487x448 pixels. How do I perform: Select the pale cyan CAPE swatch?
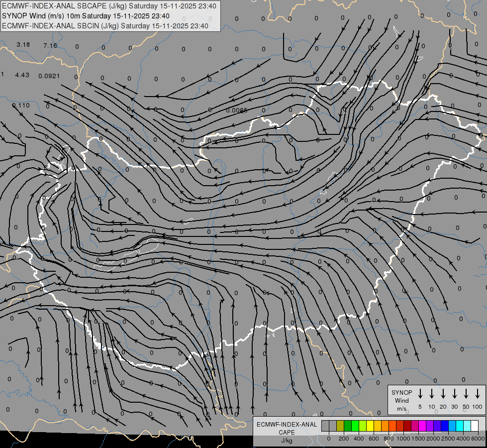(x=467, y=426)
